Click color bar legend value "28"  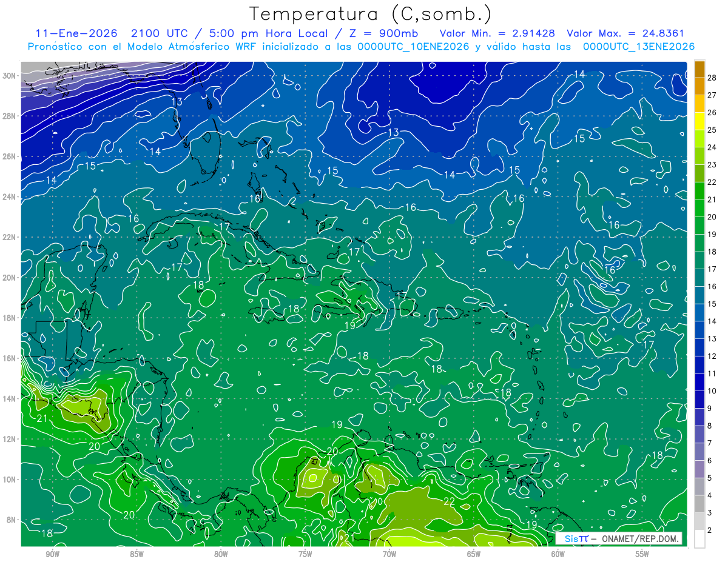click(712, 78)
